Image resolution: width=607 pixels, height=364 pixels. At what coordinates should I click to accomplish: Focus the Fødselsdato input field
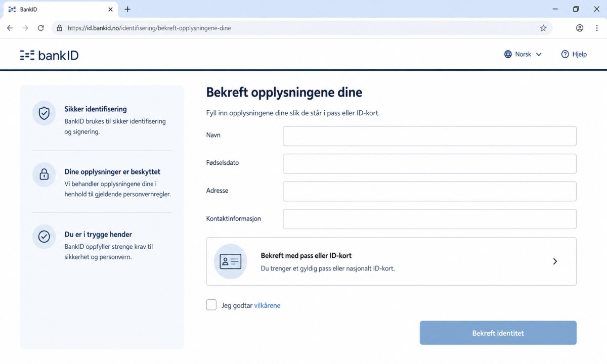(430, 164)
